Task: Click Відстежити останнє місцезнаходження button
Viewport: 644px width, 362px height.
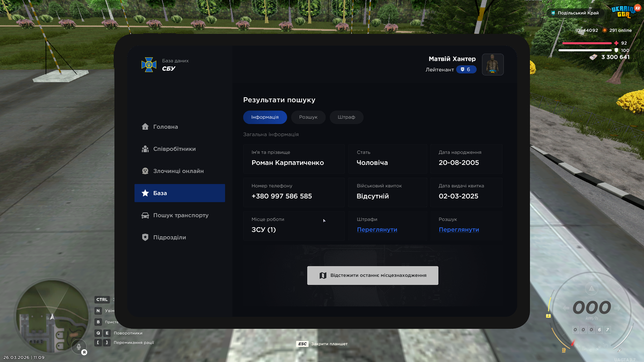Action: [373, 276]
